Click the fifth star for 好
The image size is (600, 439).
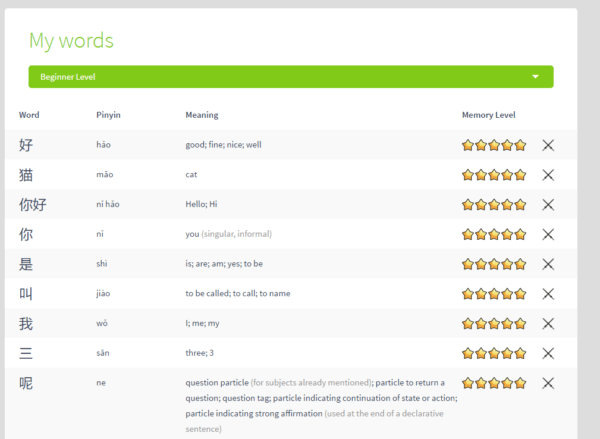click(520, 145)
